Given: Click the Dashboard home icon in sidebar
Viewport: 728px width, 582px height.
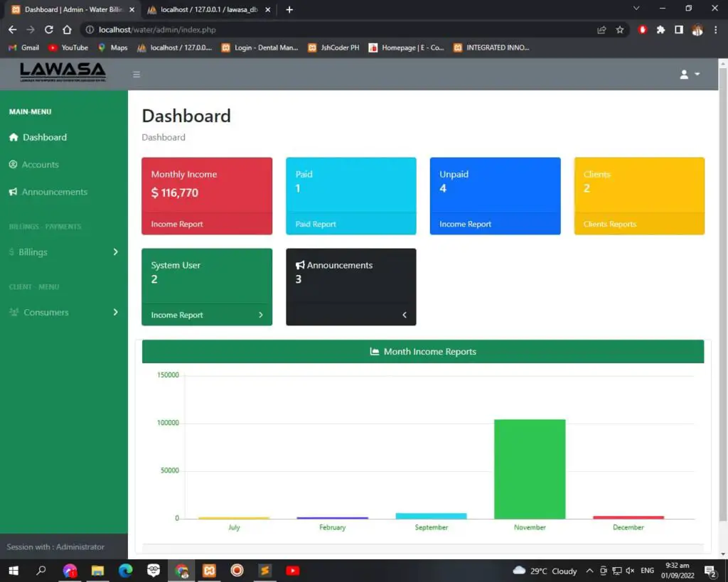Looking at the screenshot, I should (14, 137).
